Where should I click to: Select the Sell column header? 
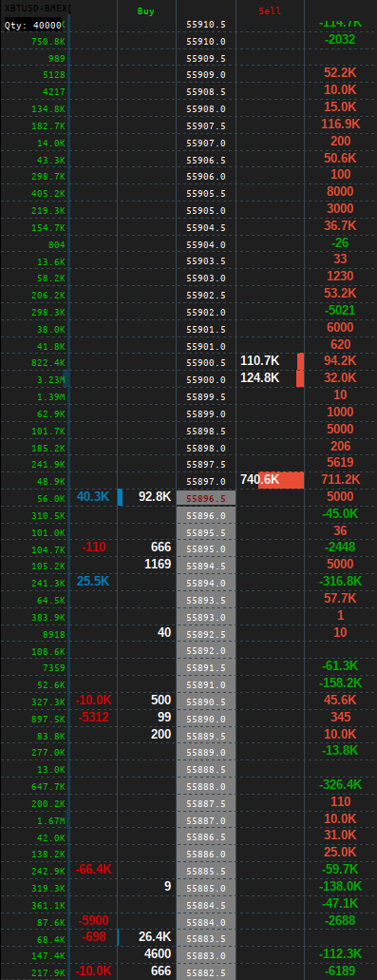[270, 11]
